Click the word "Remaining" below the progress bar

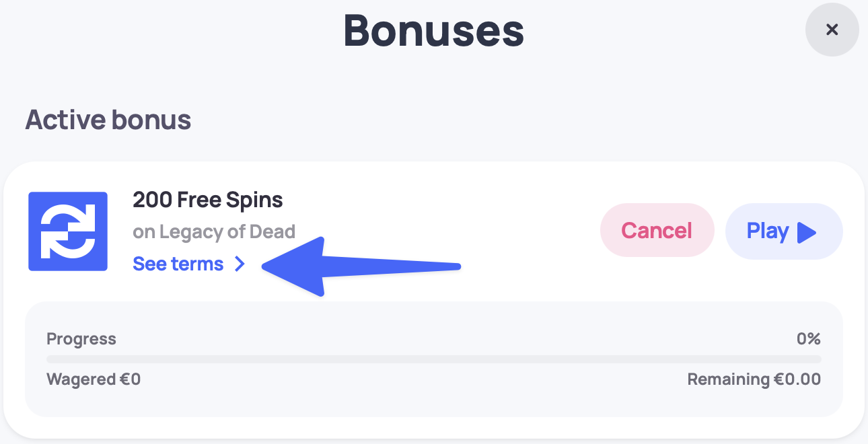pyautogui.click(x=727, y=379)
